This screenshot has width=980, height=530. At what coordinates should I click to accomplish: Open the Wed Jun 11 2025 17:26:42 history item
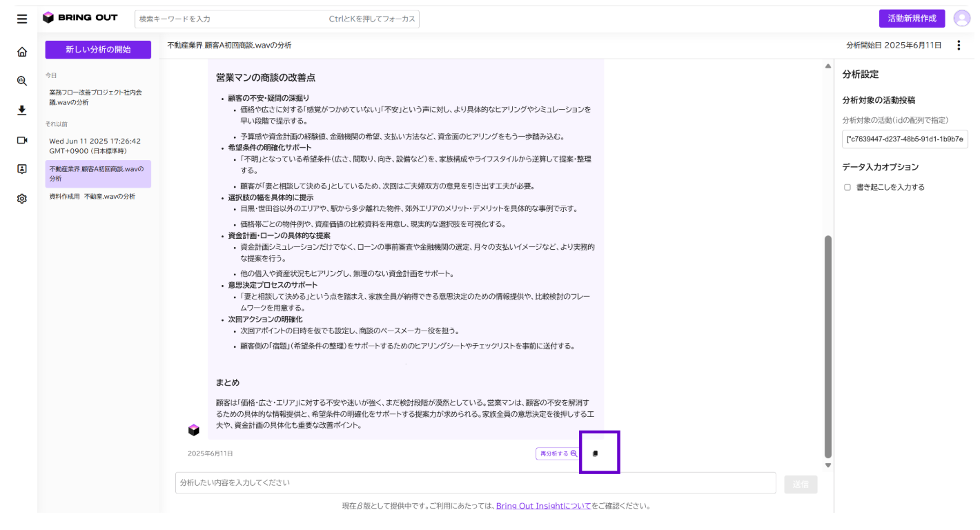click(x=98, y=146)
